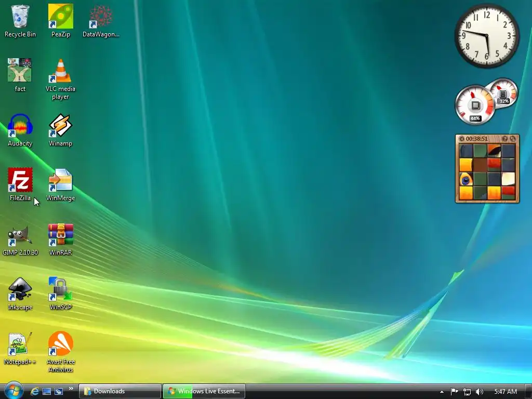Screen dimensions: 532x399
Task: Select the Notepad++ shortcut
Action: [x=20, y=349]
